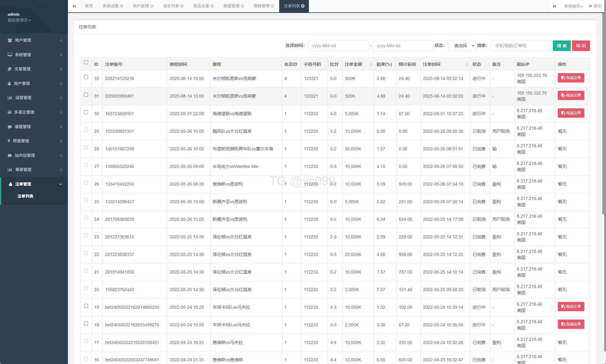Screen dimensions: 606x364
Task: Click the 客服管理 chat bubble icon
Action: coord(10,127)
